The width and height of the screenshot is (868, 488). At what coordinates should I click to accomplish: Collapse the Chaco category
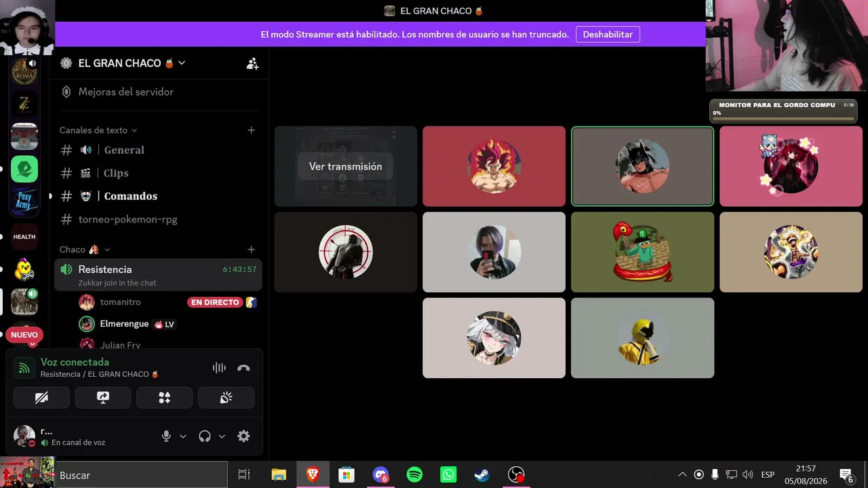(85, 249)
